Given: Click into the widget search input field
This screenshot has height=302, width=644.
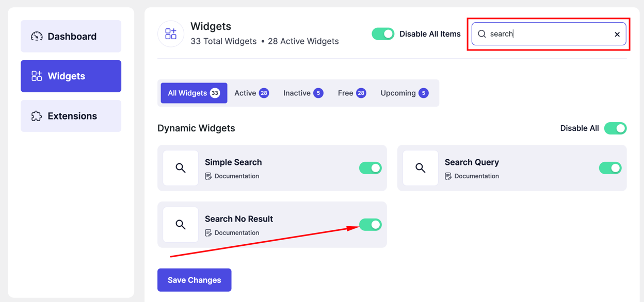Looking at the screenshot, I should coord(549,34).
